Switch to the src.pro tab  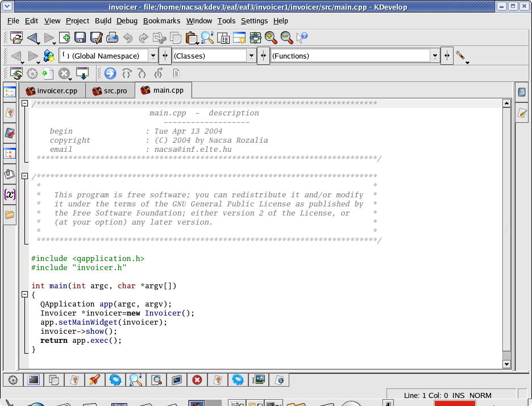[110, 90]
